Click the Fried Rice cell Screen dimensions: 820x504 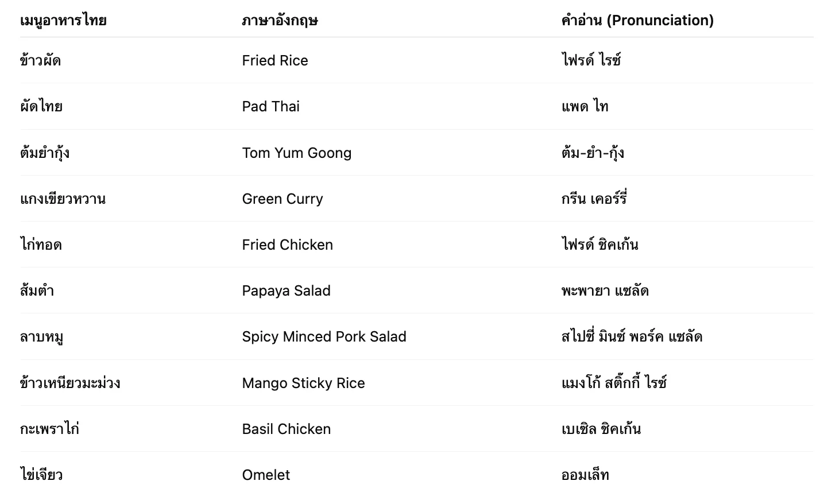275,61
